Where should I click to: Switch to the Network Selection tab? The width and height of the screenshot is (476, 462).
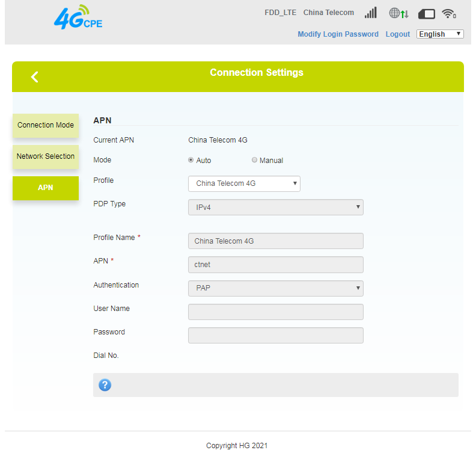(46, 156)
